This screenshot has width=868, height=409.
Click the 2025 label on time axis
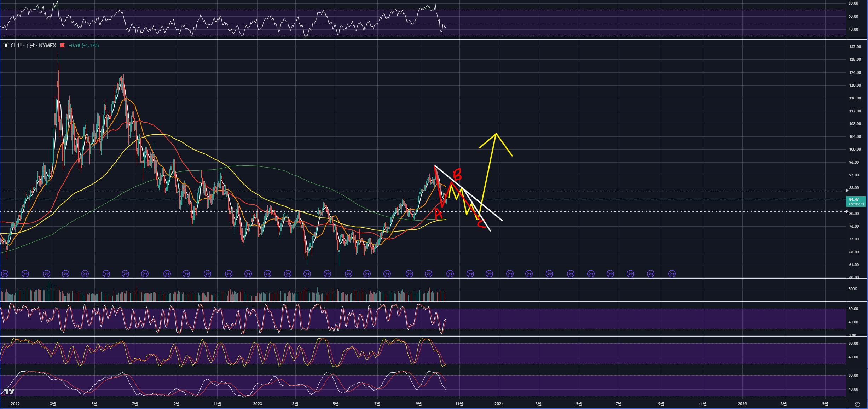[742, 404]
